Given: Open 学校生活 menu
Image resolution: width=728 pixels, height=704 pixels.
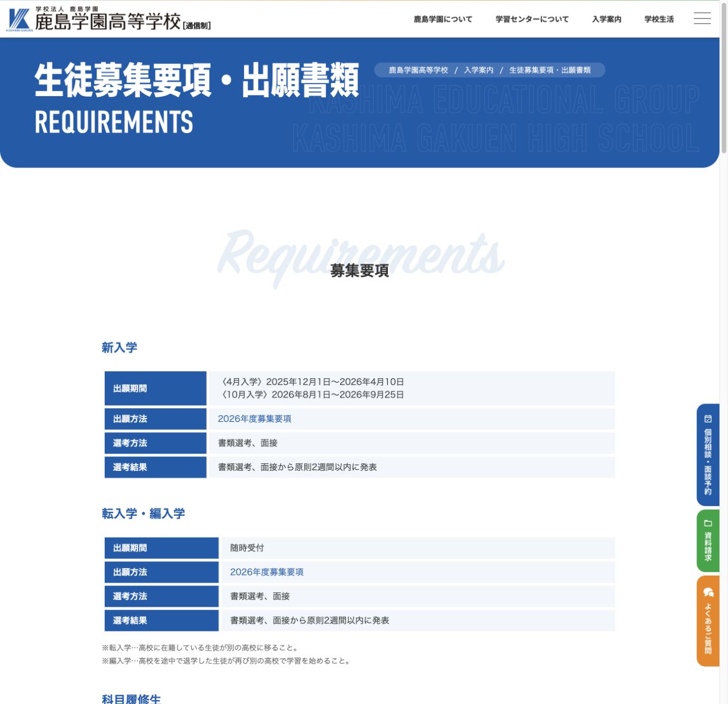Looking at the screenshot, I should [659, 19].
